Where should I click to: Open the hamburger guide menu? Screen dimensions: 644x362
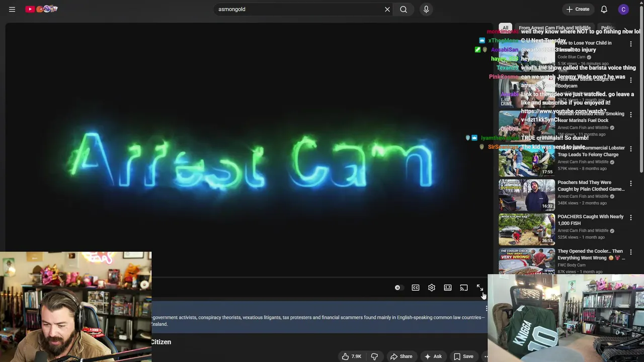(x=12, y=9)
